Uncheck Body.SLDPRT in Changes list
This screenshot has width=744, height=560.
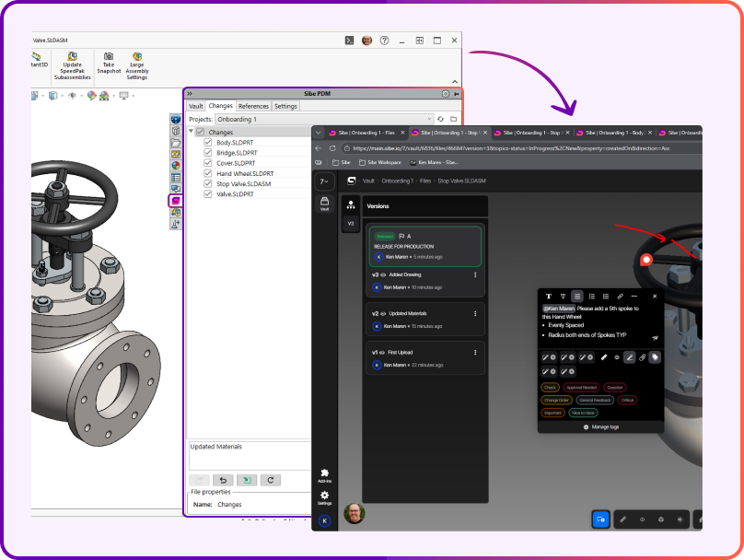208,143
